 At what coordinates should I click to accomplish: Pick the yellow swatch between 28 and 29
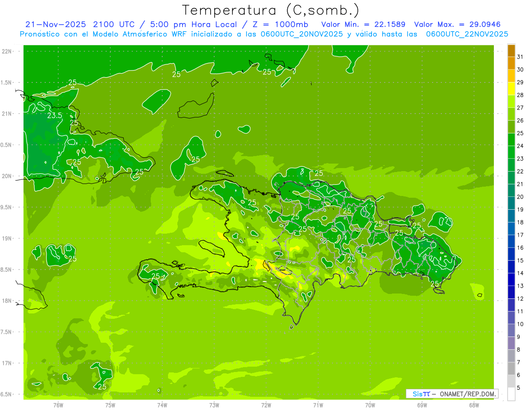tap(511, 89)
